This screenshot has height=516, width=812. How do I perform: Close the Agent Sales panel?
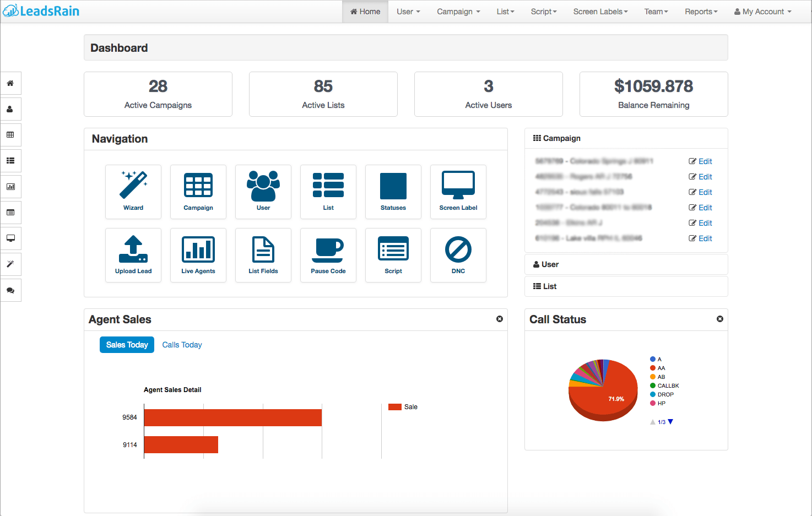click(x=500, y=319)
